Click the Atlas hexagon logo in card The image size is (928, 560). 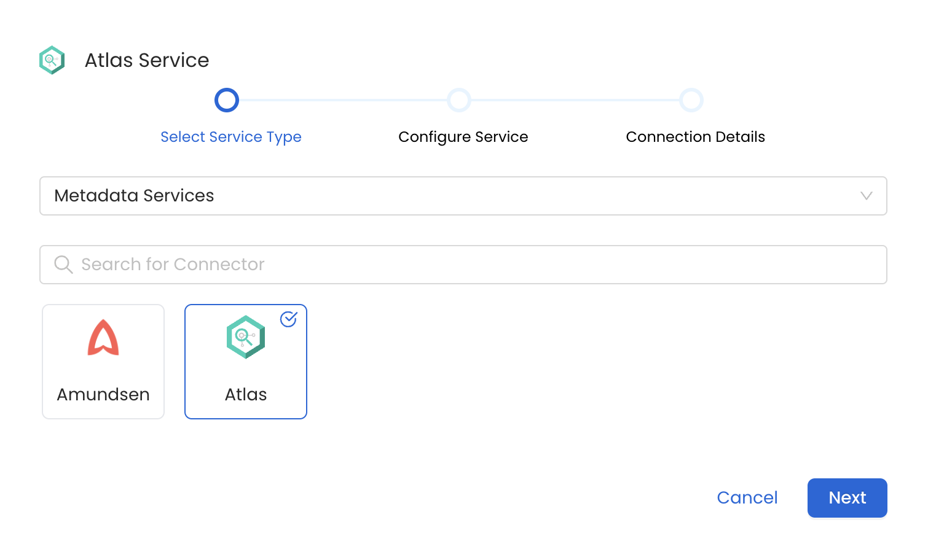click(x=245, y=336)
